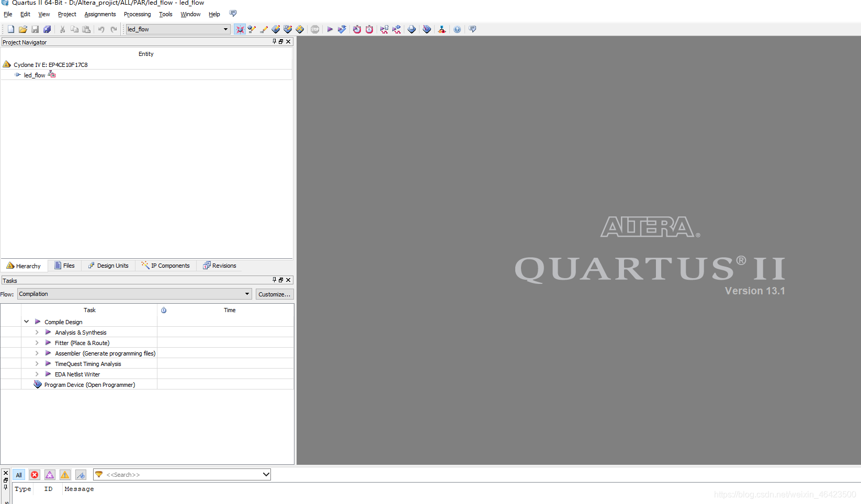Click the Paste clipboard toolbar icon
This screenshot has width=861, height=504.
coord(86,29)
